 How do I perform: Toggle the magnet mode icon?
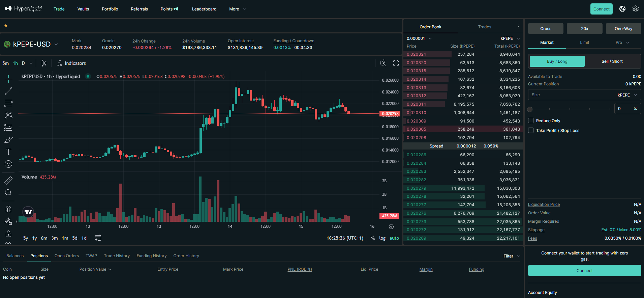(x=8, y=209)
